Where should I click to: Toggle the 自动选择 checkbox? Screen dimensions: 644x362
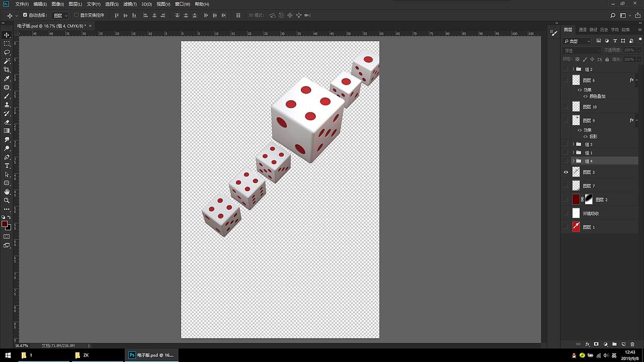(25, 15)
